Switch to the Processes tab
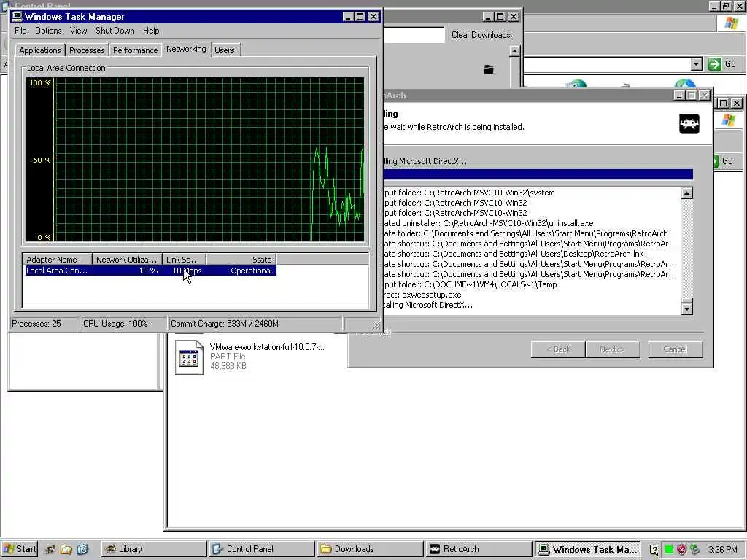The height and width of the screenshot is (560, 747). pos(87,50)
